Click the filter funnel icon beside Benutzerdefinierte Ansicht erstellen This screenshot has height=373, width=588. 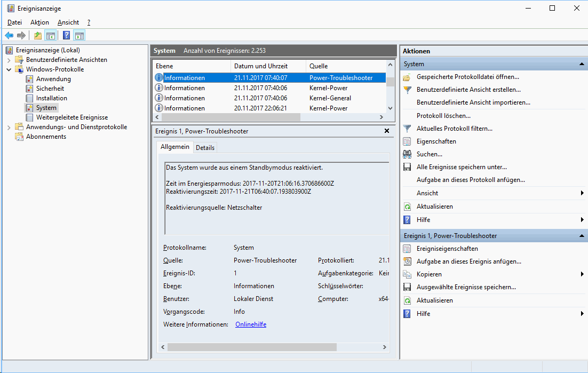click(x=407, y=90)
